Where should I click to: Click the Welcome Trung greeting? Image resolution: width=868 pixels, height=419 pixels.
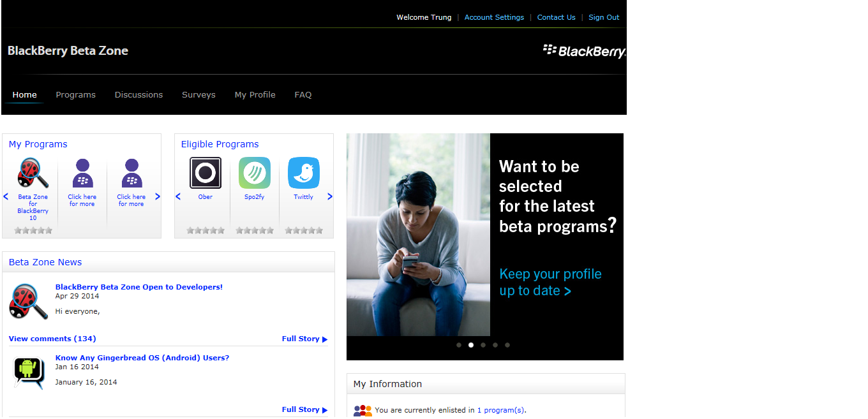click(x=424, y=17)
